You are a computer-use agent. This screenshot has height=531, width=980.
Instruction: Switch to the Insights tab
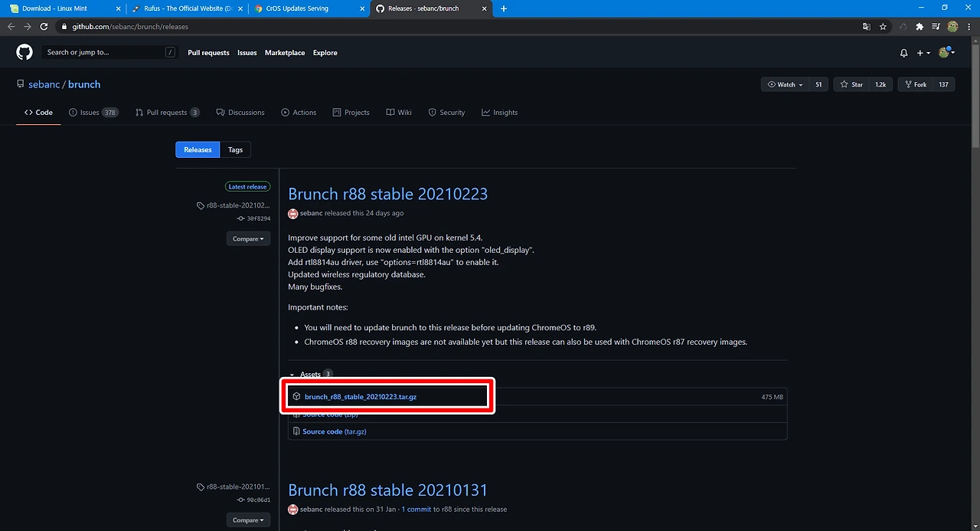coord(499,112)
